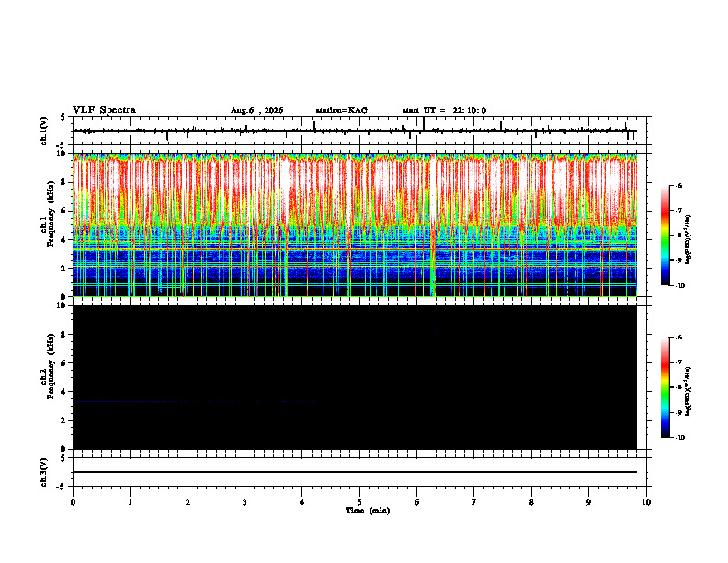
Task: Click the faint blue line near 3.3 kHz in ch.2
Action: pos(194,401)
